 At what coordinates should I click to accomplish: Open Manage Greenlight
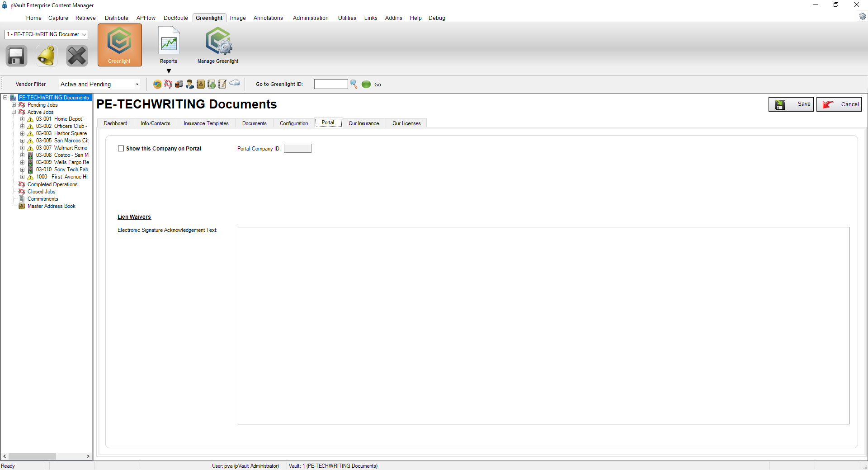218,45
